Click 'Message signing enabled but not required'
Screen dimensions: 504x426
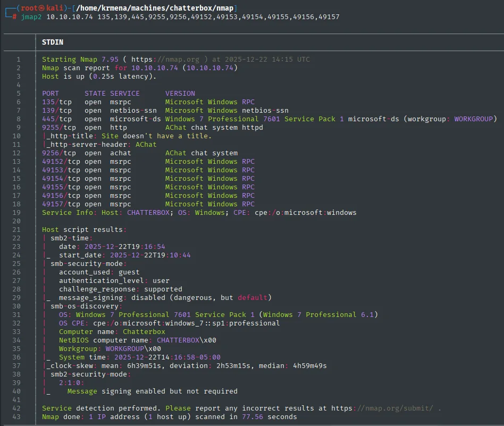(153, 391)
